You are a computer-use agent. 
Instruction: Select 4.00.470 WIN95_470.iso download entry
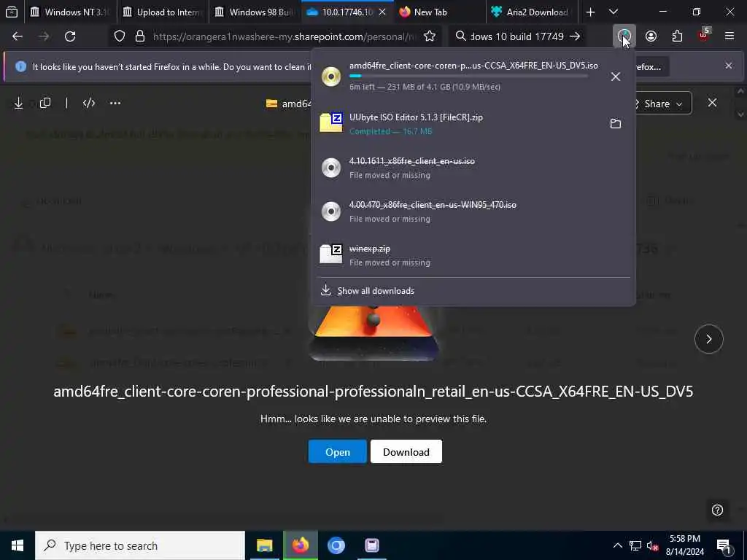(473, 211)
